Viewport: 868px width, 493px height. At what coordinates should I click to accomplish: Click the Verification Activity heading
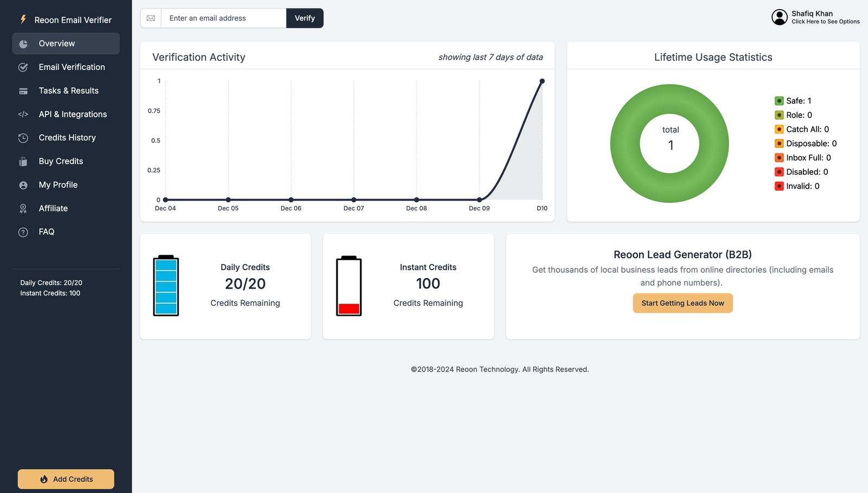click(199, 57)
